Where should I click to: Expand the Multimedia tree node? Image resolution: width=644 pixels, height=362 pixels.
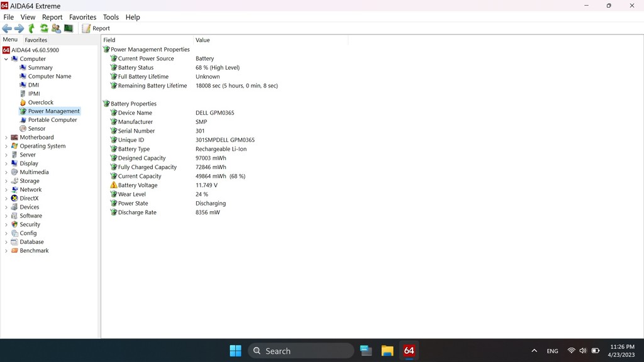[x=6, y=172]
